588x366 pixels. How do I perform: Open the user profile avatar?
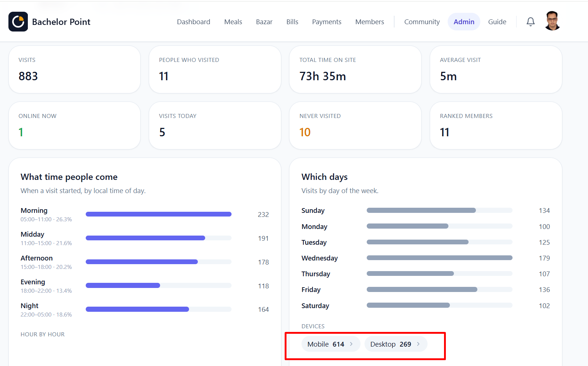[552, 21]
